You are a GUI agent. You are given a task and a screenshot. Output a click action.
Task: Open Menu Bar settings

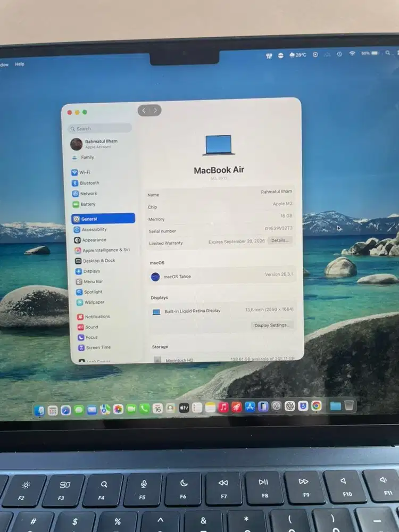click(x=89, y=281)
